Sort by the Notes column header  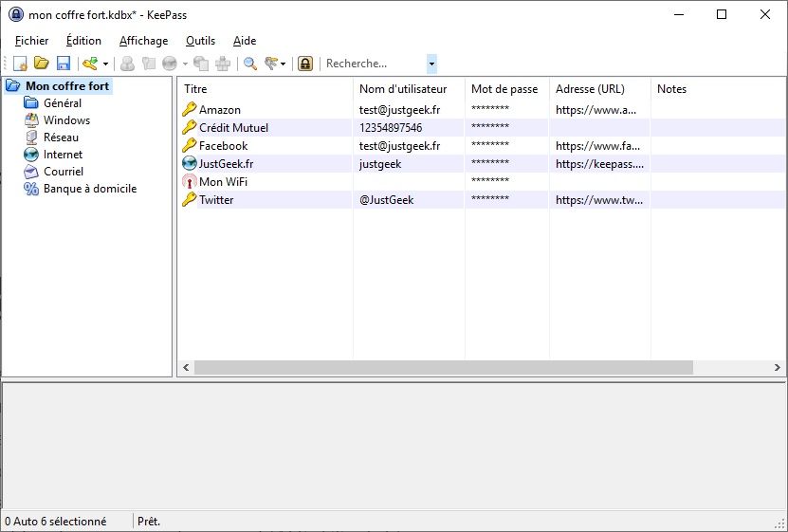coord(719,89)
